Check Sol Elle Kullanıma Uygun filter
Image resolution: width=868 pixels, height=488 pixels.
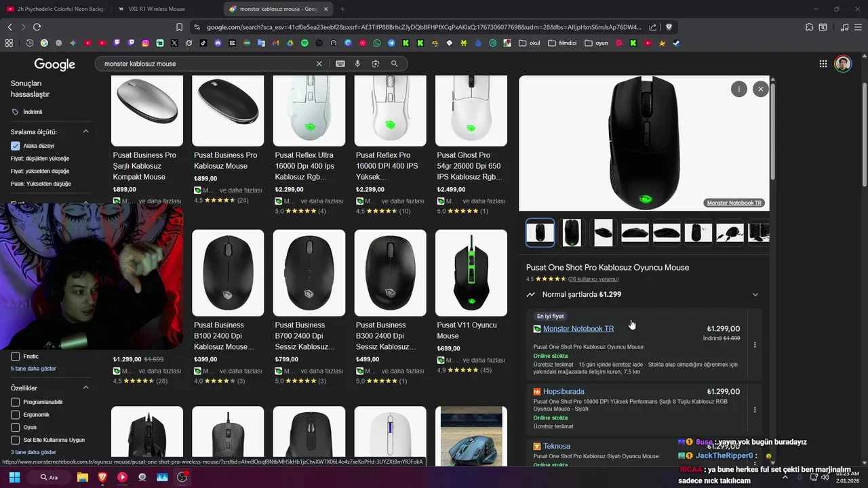click(x=16, y=440)
